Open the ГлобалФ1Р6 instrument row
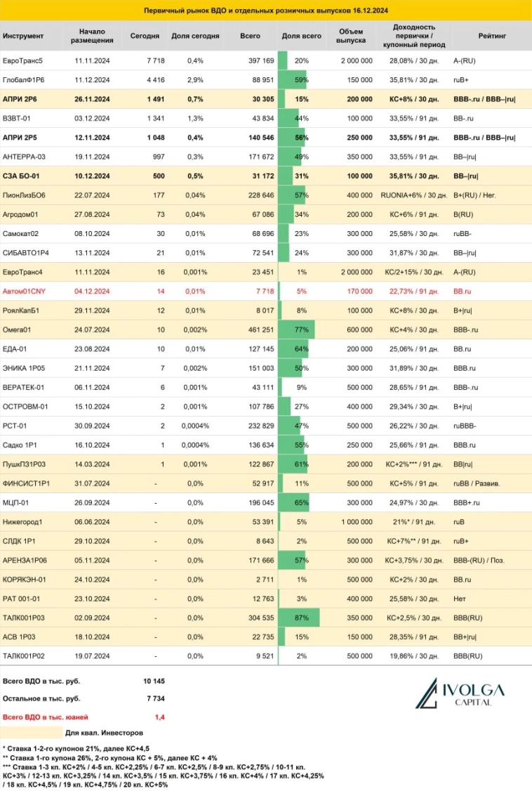The image size is (532, 791). [23, 80]
